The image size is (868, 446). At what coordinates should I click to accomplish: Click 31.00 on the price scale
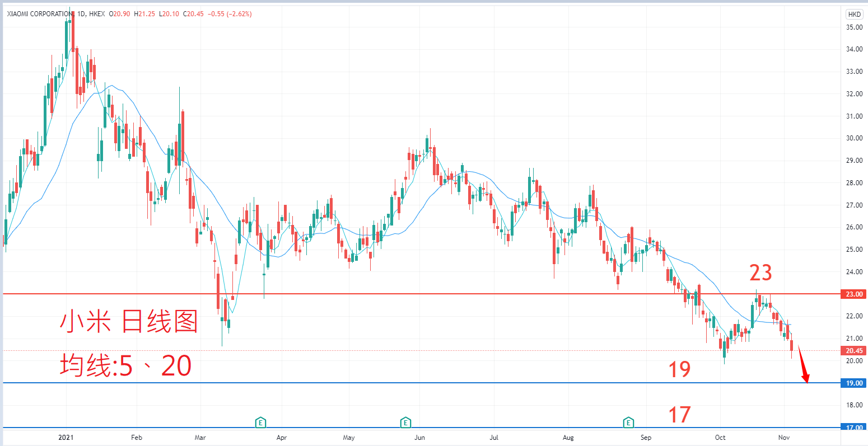coord(854,116)
